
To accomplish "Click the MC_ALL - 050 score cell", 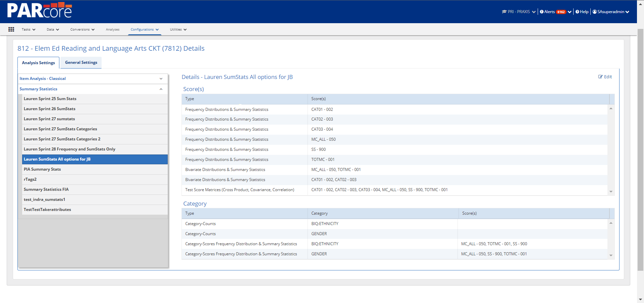I will [x=458, y=139].
